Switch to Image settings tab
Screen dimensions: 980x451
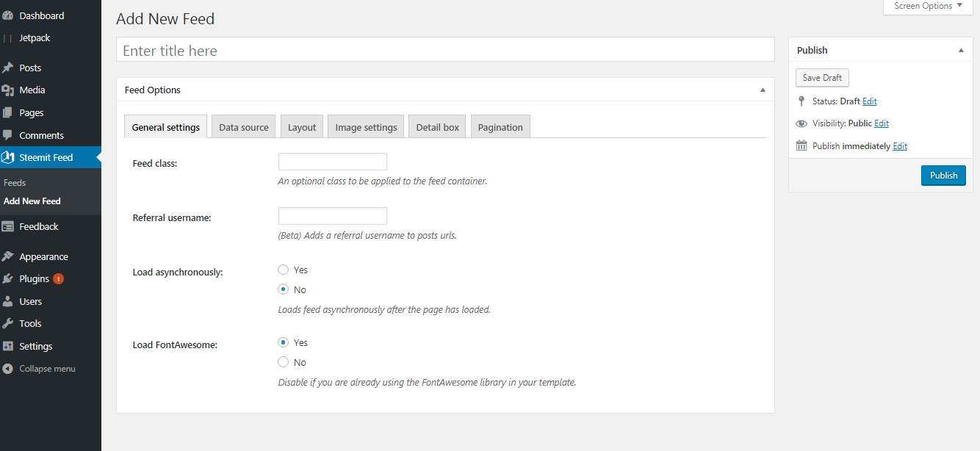[x=366, y=126]
